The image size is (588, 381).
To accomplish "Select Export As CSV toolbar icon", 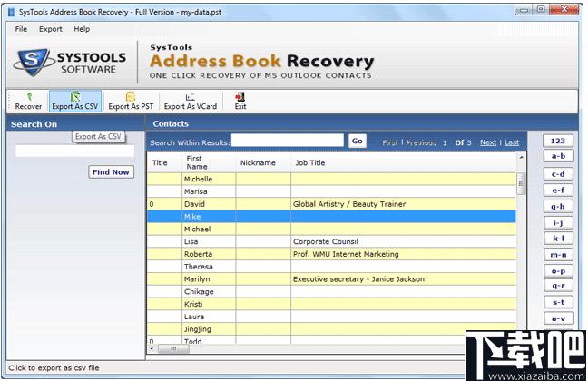I will point(75,101).
